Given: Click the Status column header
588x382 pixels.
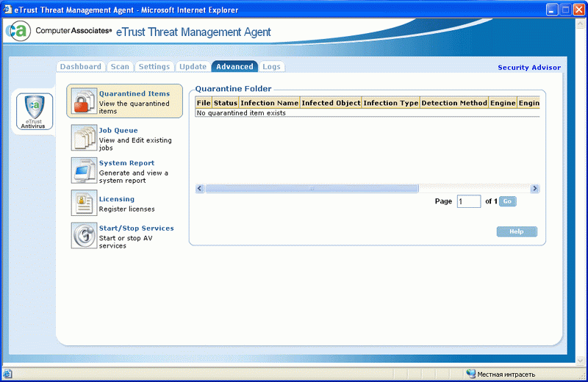Looking at the screenshot, I should [226, 103].
